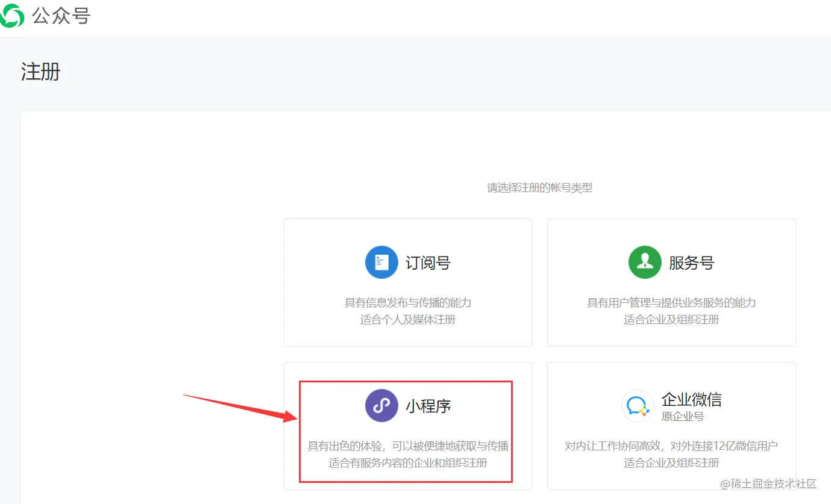Click the 注册 page heading
831x504 pixels.
(41, 72)
